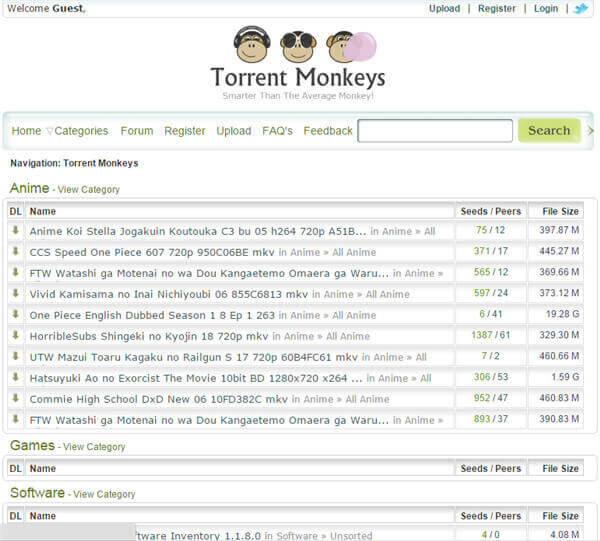600x541 pixels.
Task: Click the DL header in Anime table
Action: tap(16, 211)
